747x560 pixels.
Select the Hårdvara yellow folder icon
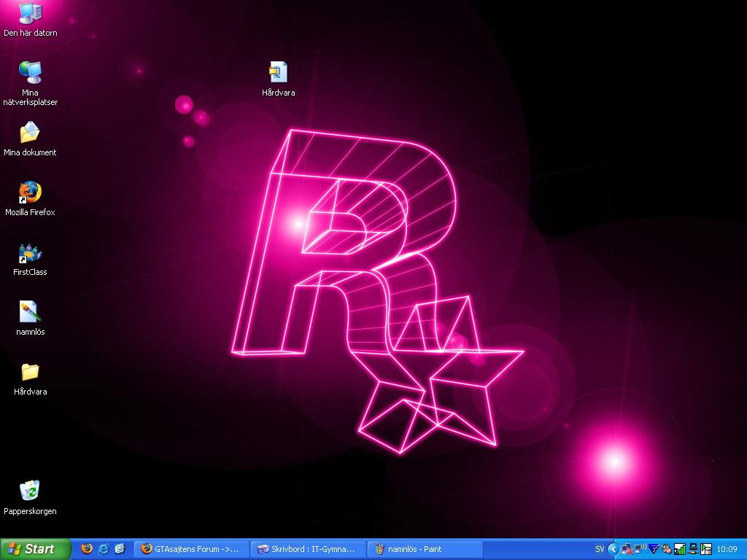tap(30, 372)
